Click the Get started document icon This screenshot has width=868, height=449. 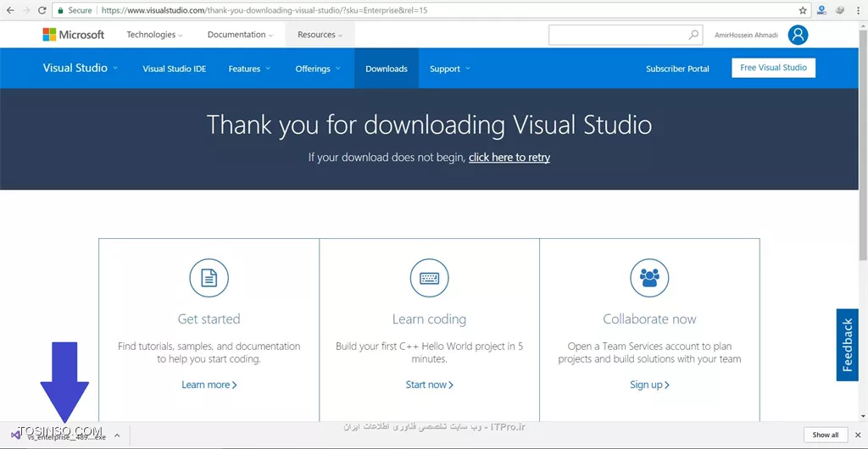(x=209, y=278)
